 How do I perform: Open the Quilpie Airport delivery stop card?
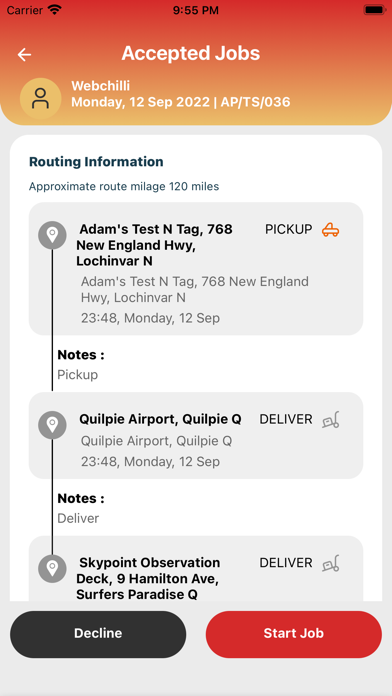tap(196, 435)
